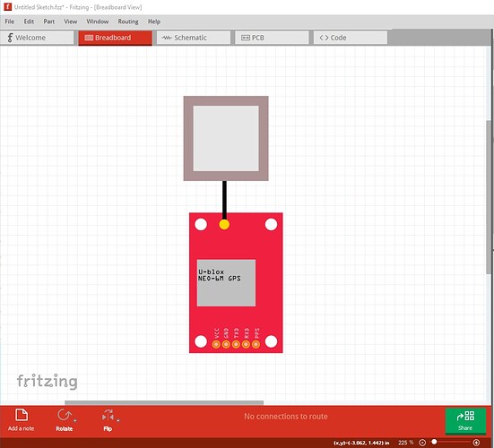The image size is (494, 448).
Task: Expand the Rotate dropdown arrow
Action: (75, 420)
